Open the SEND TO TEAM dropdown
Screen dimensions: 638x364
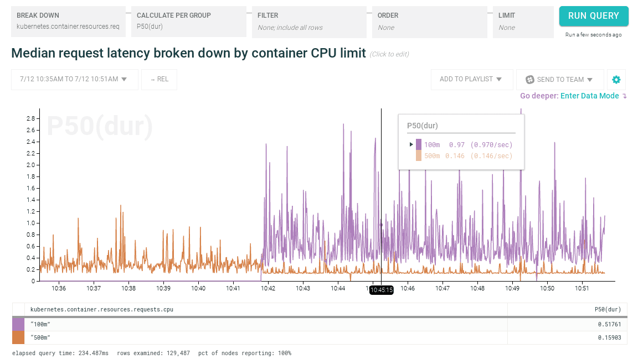tap(559, 79)
